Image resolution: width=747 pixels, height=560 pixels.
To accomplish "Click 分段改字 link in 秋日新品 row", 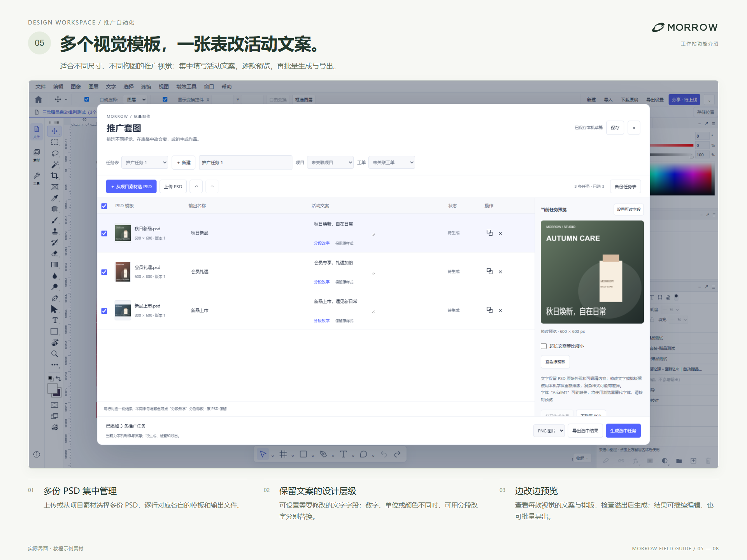I will pyautogui.click(x=321, y=243).
